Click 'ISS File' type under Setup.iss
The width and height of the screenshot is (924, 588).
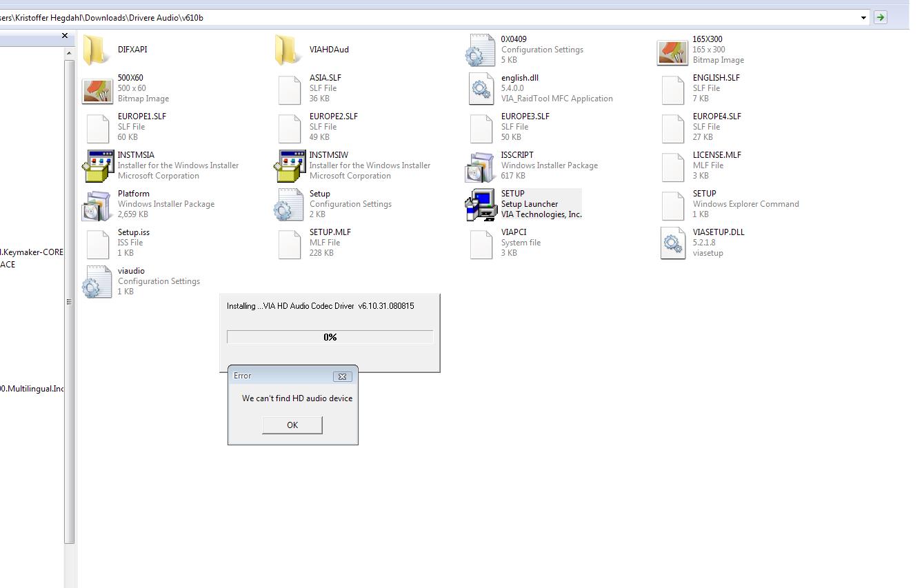tap(130, 243)
